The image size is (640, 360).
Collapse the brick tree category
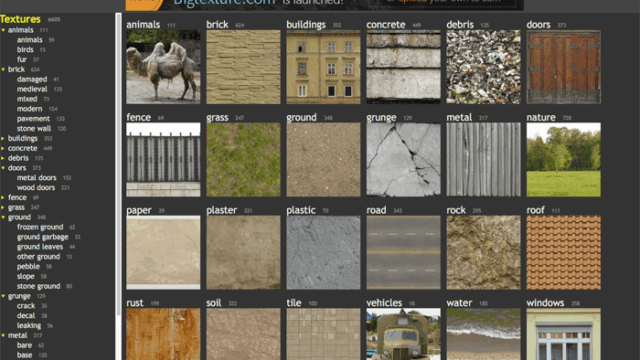coord(3,69)
